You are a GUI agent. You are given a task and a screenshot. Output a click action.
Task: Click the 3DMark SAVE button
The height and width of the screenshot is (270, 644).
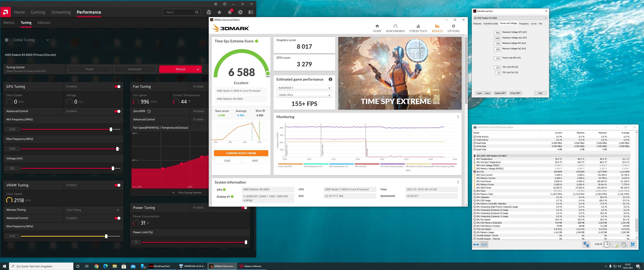(255, 160)
